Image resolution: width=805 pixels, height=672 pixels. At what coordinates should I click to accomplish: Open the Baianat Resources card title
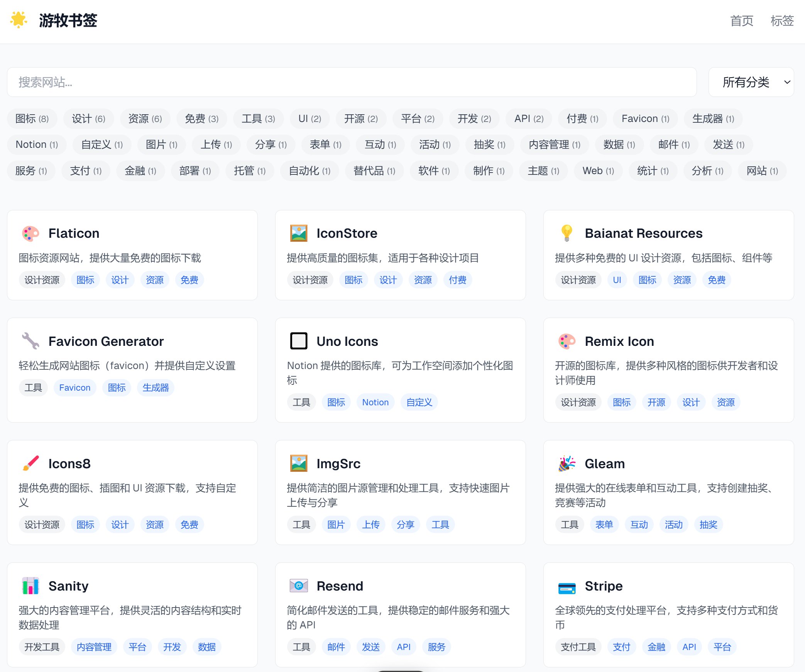[643, 233]
